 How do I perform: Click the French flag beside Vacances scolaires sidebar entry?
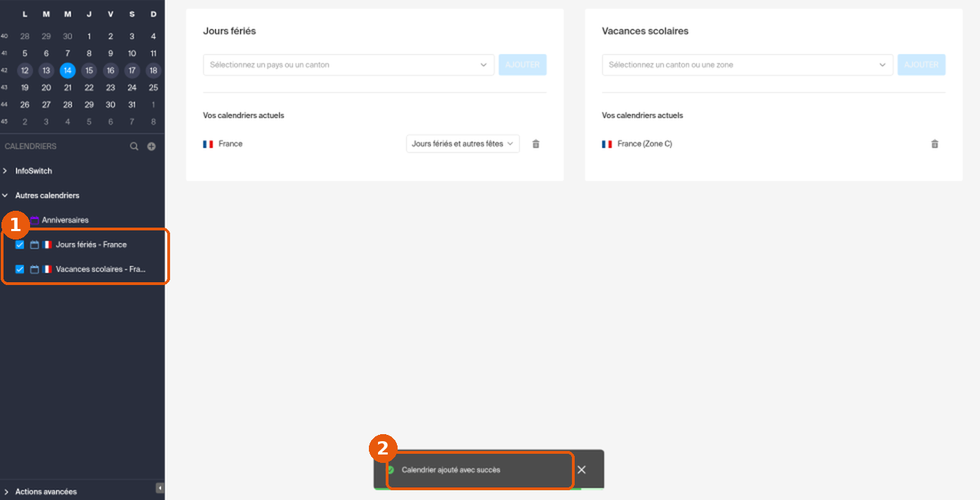[47, 269]
